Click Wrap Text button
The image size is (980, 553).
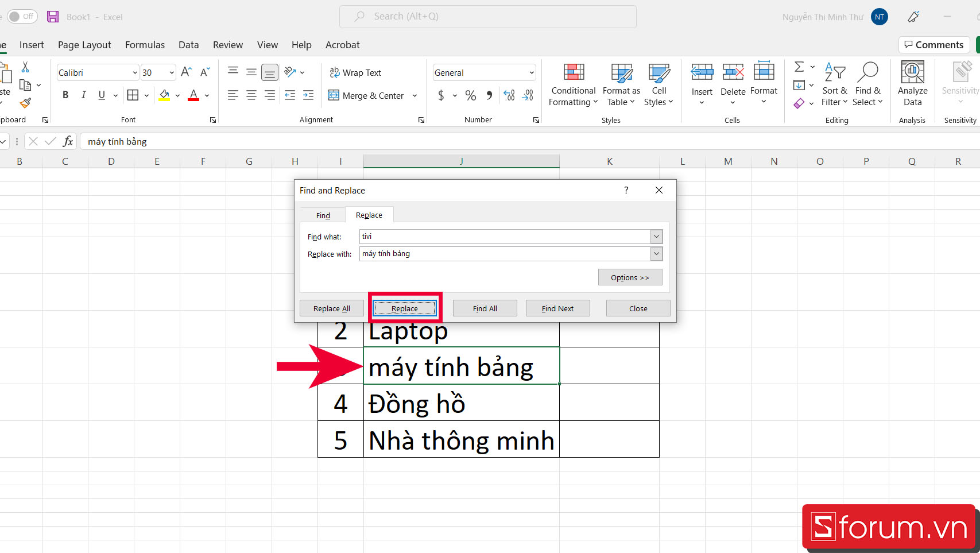tap(355, 72)
